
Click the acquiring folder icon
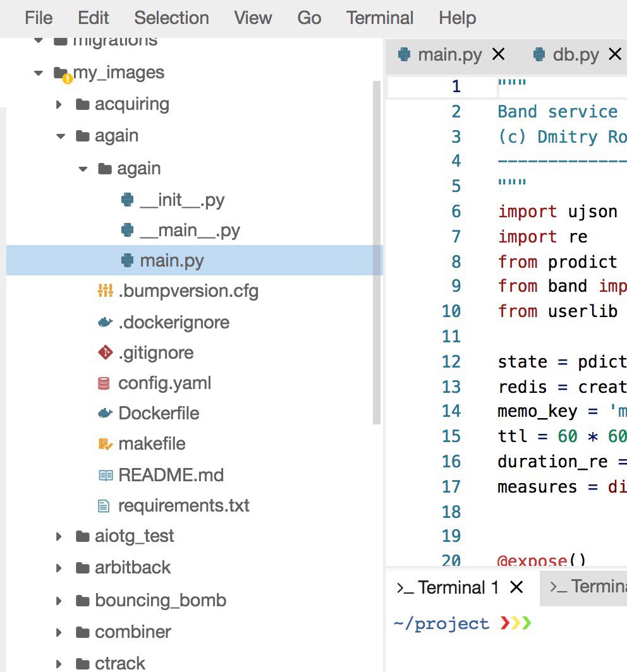(x=82, y=104)
